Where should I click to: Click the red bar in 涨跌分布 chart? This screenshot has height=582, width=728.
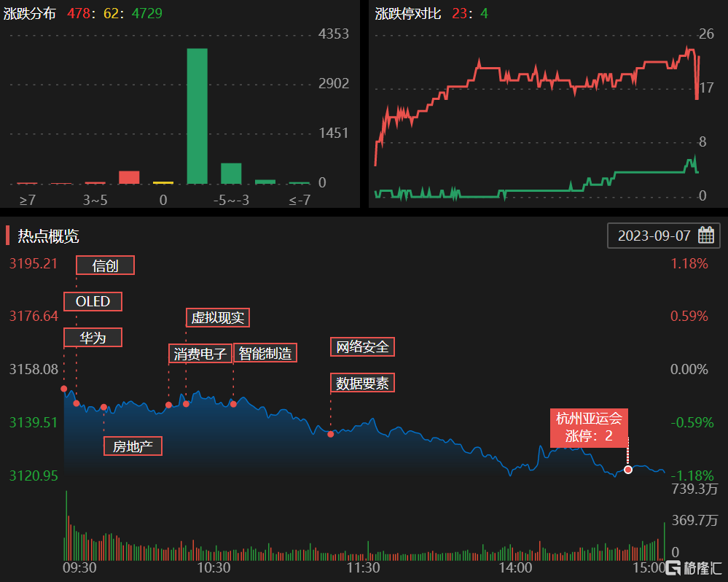(129, 177)
